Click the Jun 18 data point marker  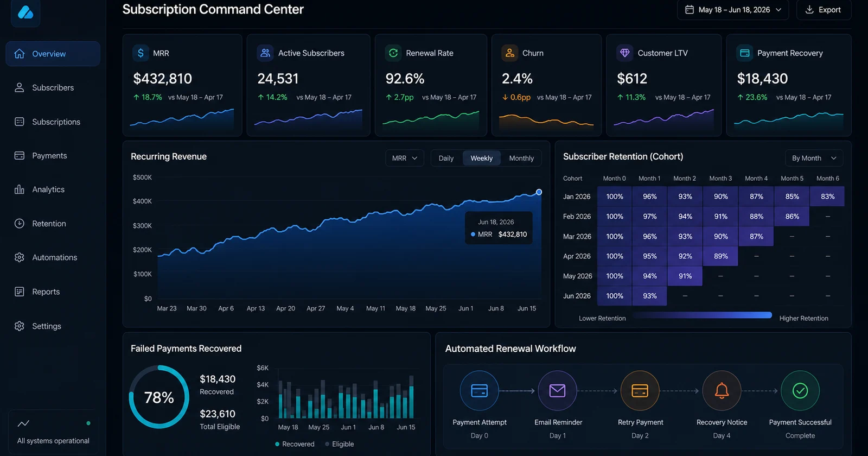(x=539, y=192)
